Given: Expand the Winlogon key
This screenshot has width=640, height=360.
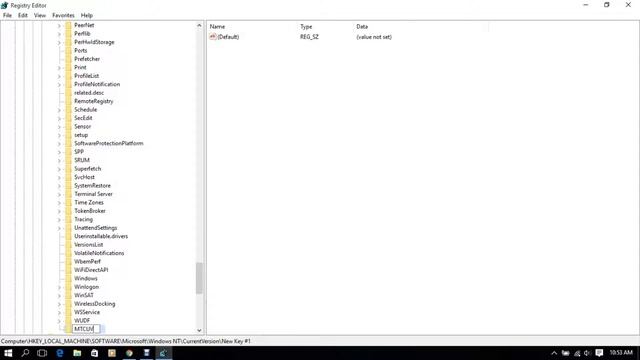Looking at the screenshot, I should tap(59, 287).
